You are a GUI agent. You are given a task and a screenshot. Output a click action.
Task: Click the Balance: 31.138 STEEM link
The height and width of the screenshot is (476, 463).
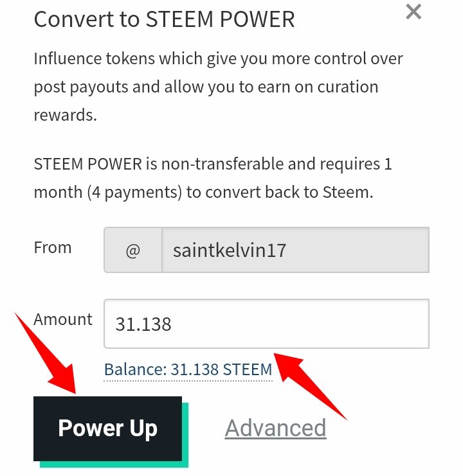[x=188, y=370]
